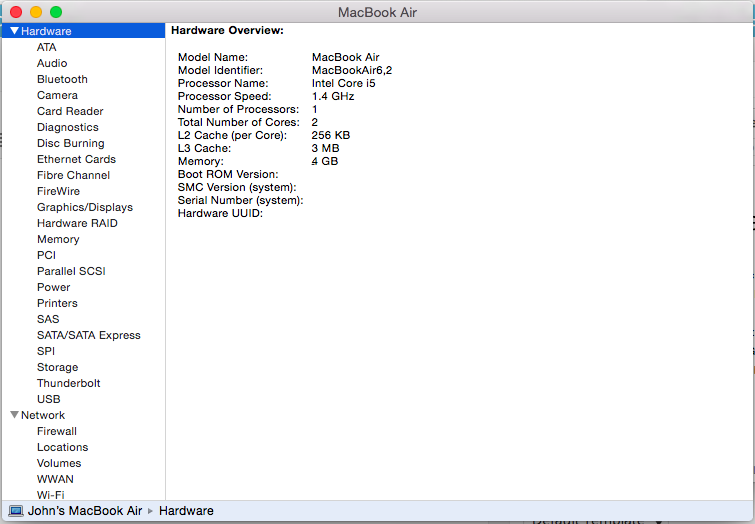Click the 1.4 GHz processor speed
The image size is (755, 524).
333,96
